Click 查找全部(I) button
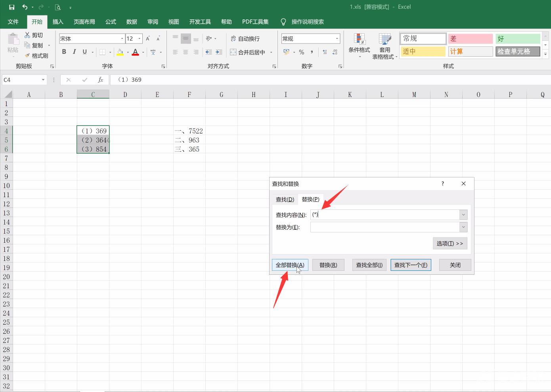551x392 pixels. pos(369,265)
